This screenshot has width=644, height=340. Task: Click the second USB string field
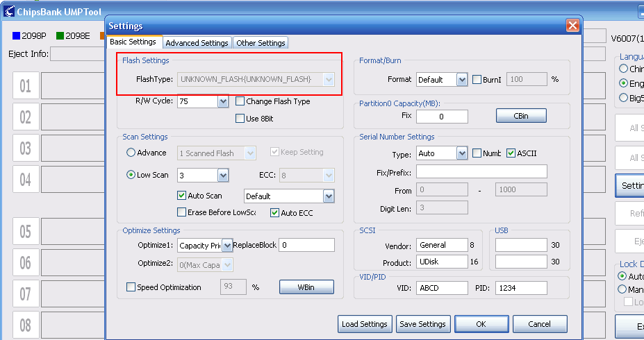coord(521,262)
